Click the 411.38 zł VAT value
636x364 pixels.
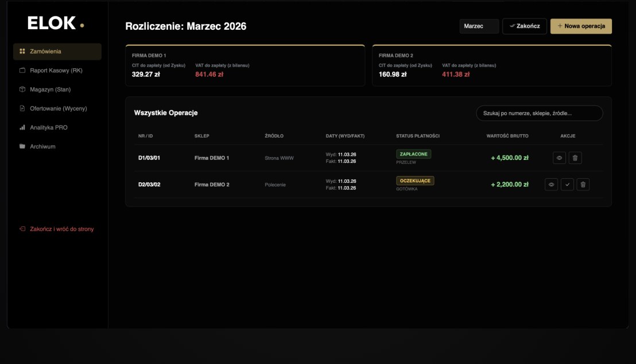(456, 75)
